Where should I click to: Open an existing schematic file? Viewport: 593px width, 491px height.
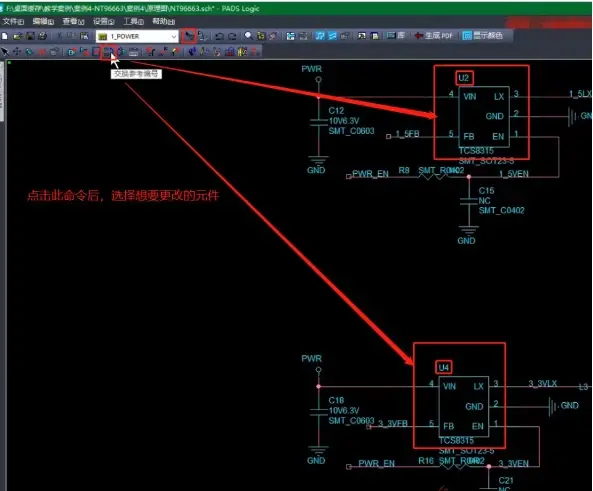17,36
